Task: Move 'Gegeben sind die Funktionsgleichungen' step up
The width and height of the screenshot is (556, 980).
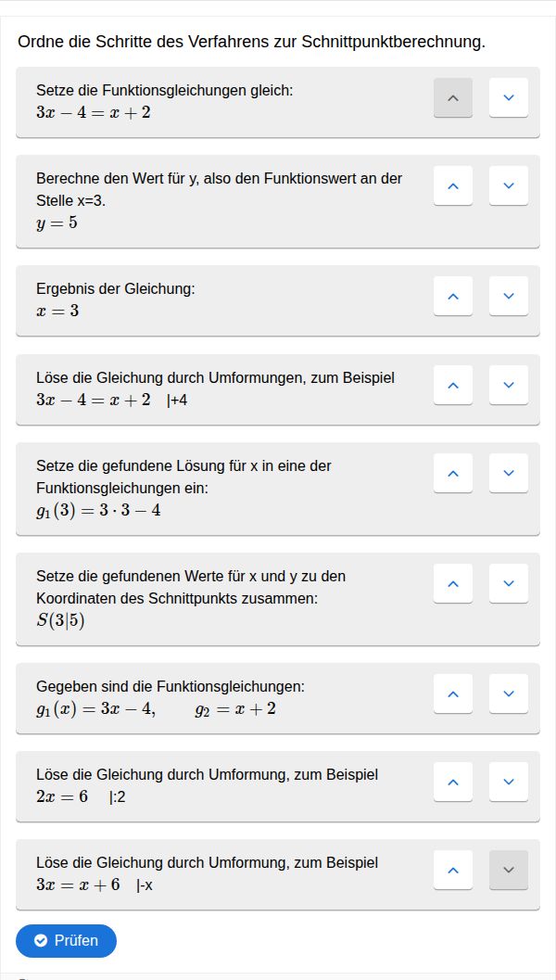Action: tap(453, 694)
